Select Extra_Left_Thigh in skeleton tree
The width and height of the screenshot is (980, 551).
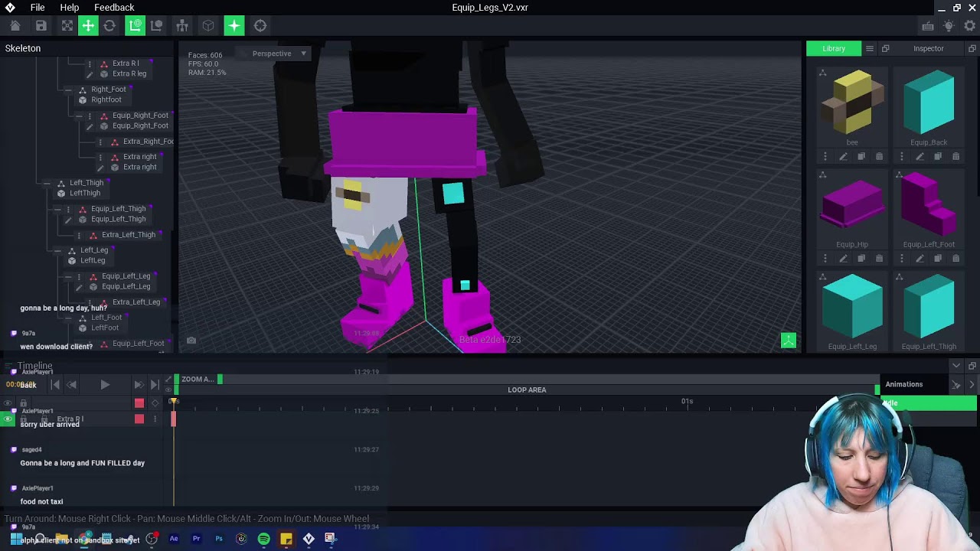pos(128,235)
